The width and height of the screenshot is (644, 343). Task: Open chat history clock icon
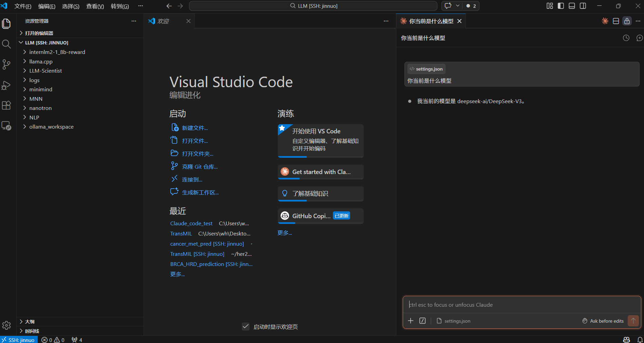(x=626, y=38)
